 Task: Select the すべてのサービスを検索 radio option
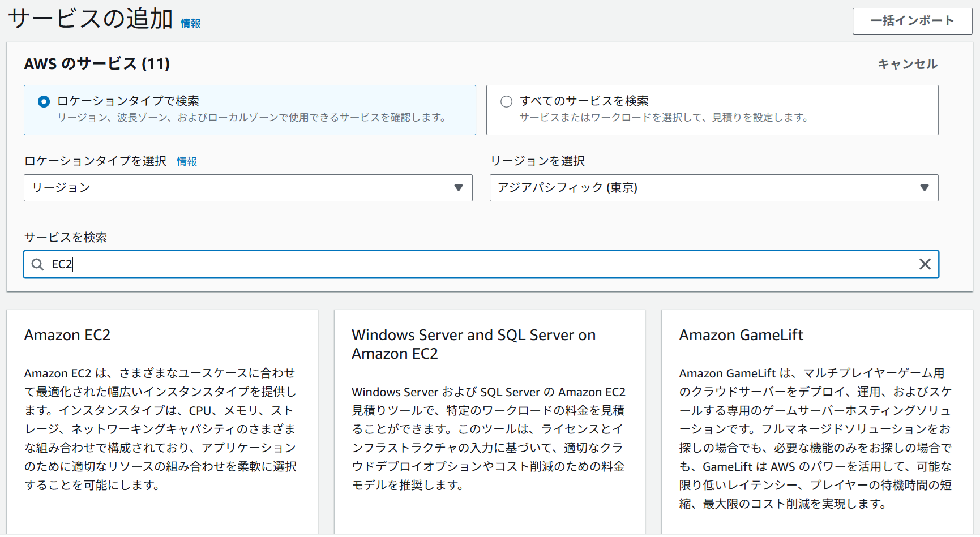tap(506, 101)
